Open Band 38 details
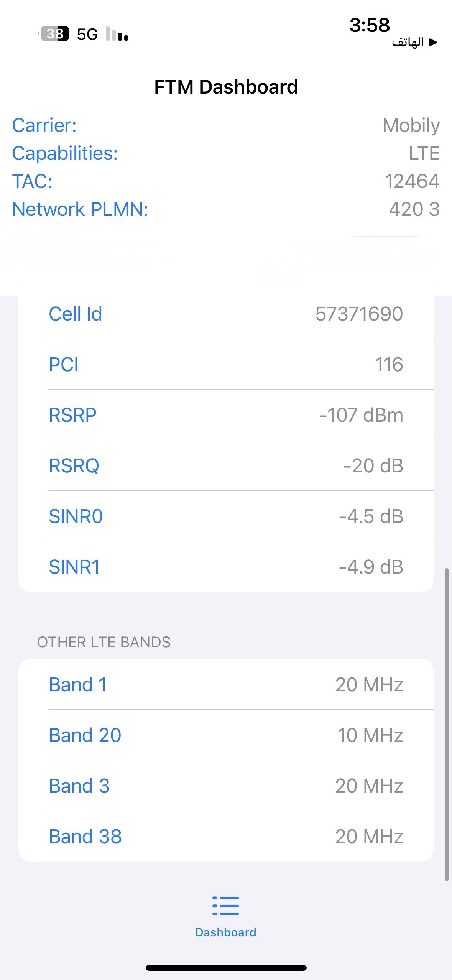Screen dimensions: 452x980 (x=226, y=836)
